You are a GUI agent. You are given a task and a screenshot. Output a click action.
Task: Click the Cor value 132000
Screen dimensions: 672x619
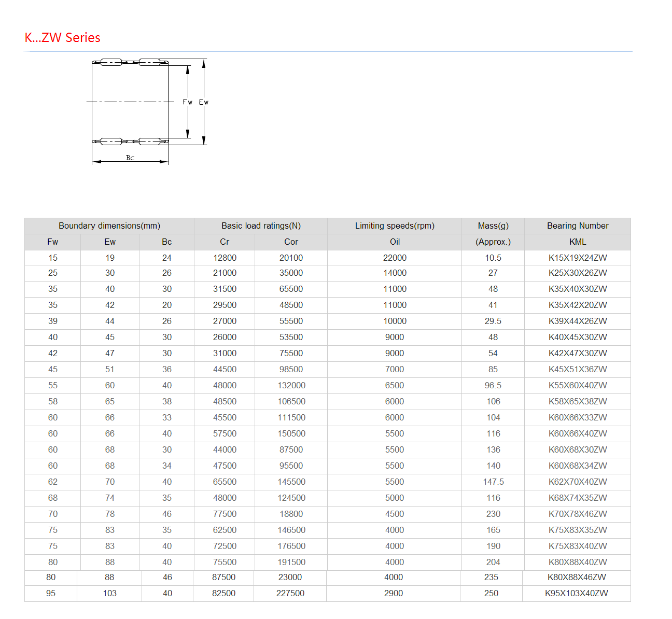(x=291, y=385)
